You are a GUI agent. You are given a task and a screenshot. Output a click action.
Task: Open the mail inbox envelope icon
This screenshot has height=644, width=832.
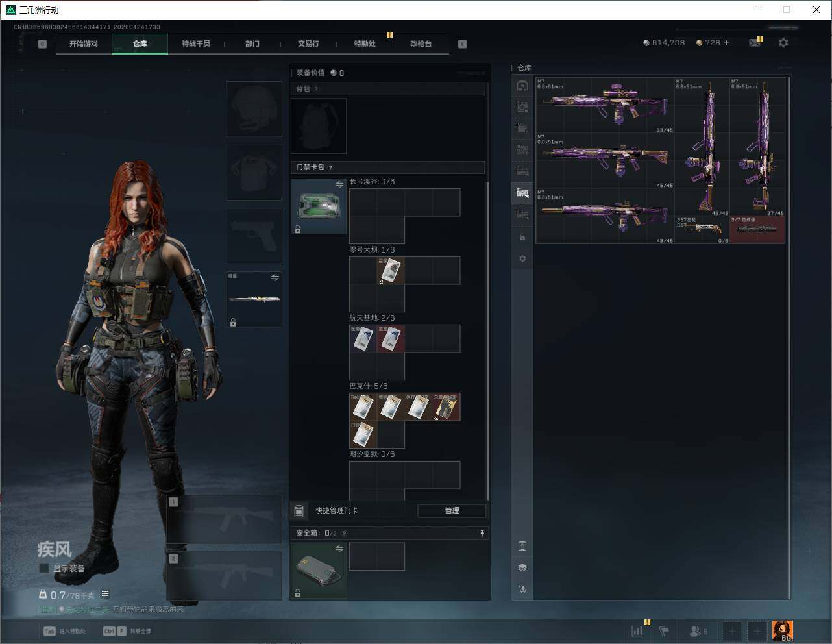754,43
